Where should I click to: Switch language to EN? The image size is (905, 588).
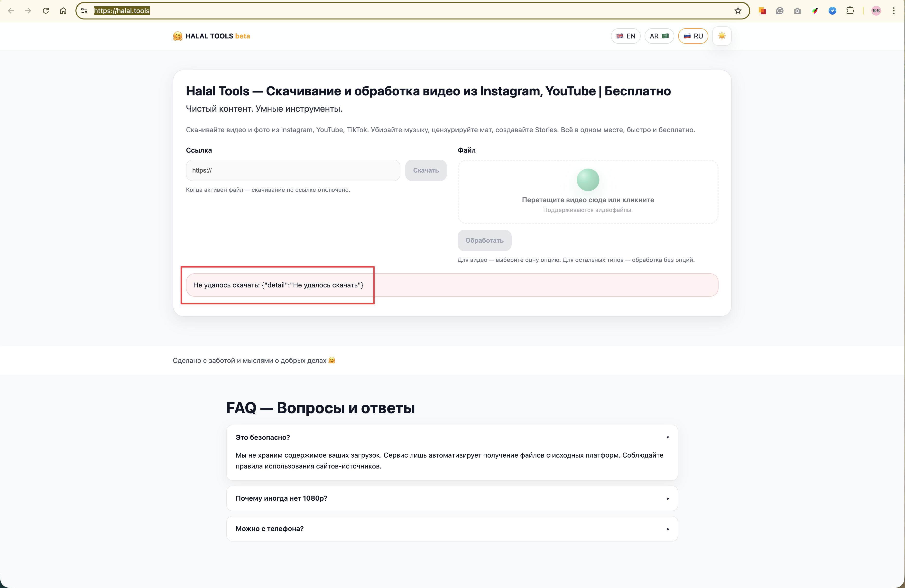(x=626, y=36)
